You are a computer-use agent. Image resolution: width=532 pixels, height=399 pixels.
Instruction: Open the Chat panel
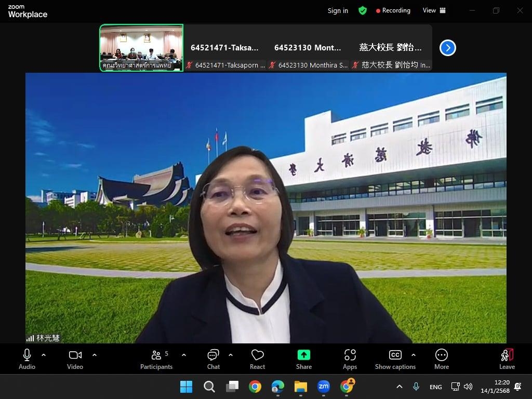[x=213, y=359]
